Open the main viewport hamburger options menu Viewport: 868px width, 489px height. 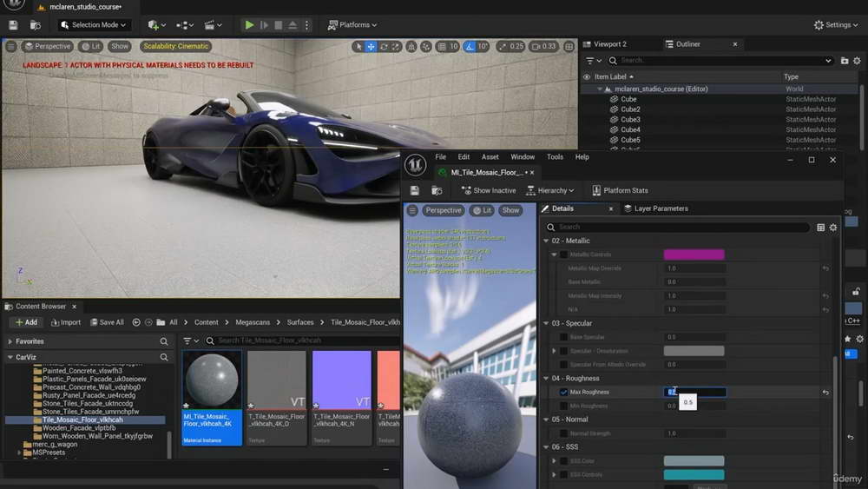pyautogui.click(x=11, y=47)
